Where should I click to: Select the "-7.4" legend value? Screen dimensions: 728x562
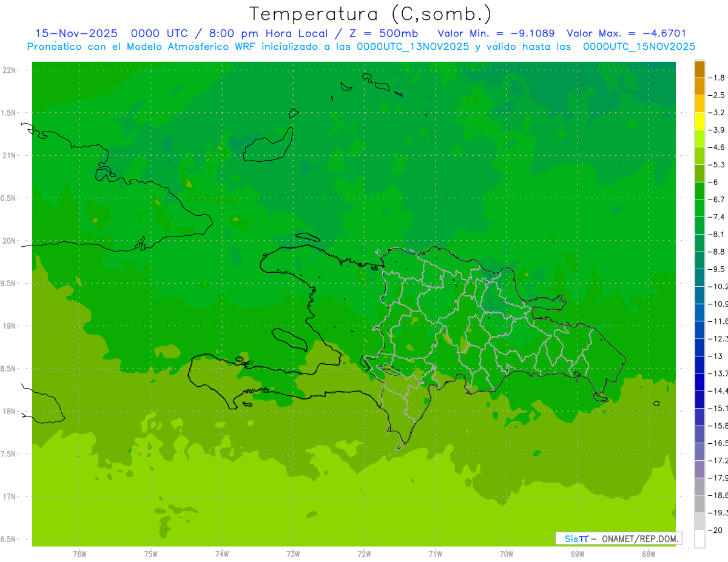tap(717, 217)
